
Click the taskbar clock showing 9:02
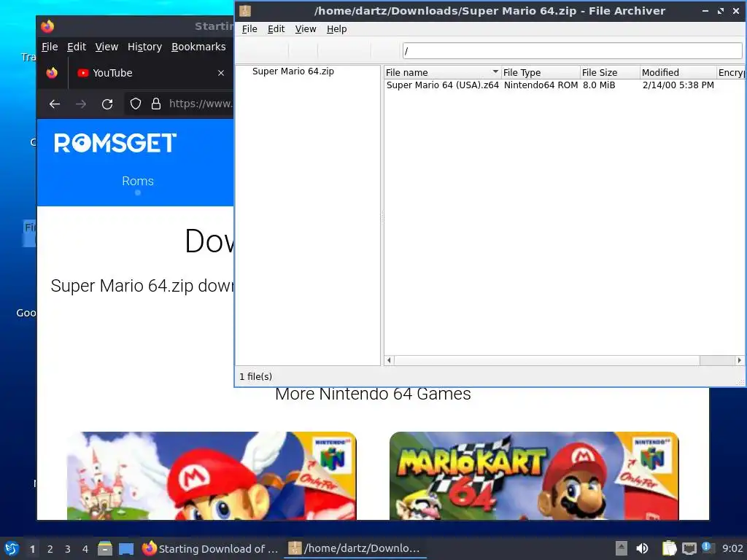[x=732, y=548]
